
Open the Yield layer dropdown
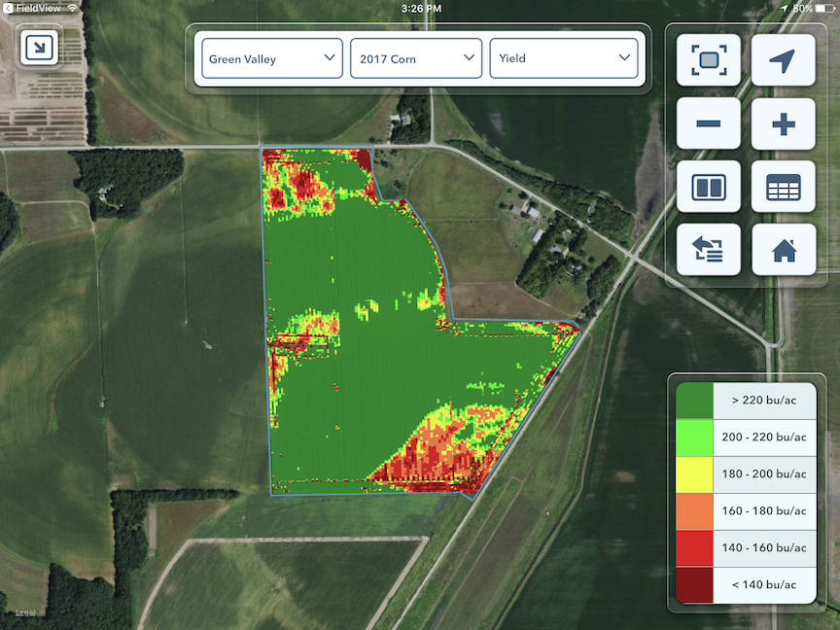[564, 58]
